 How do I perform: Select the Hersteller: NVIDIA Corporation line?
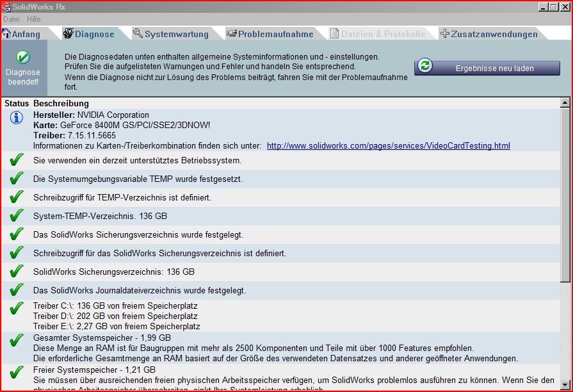91,115
